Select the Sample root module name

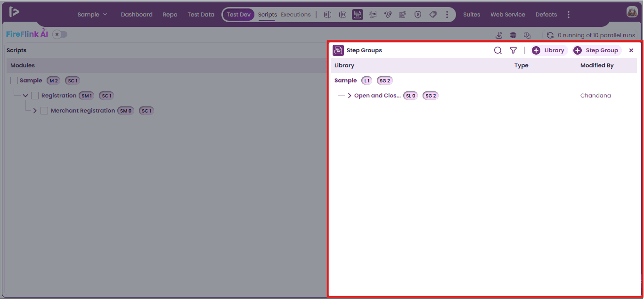[x=31, y=81]
